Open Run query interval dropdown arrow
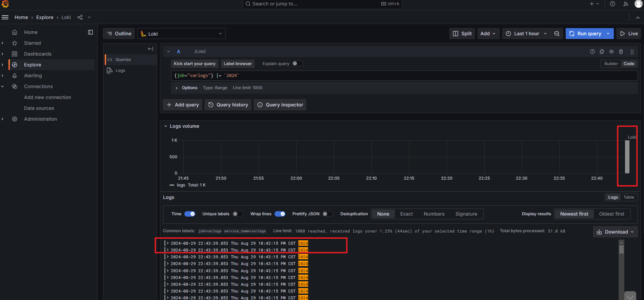The width and height of the screenshot is (644, 300). point(608,34)
